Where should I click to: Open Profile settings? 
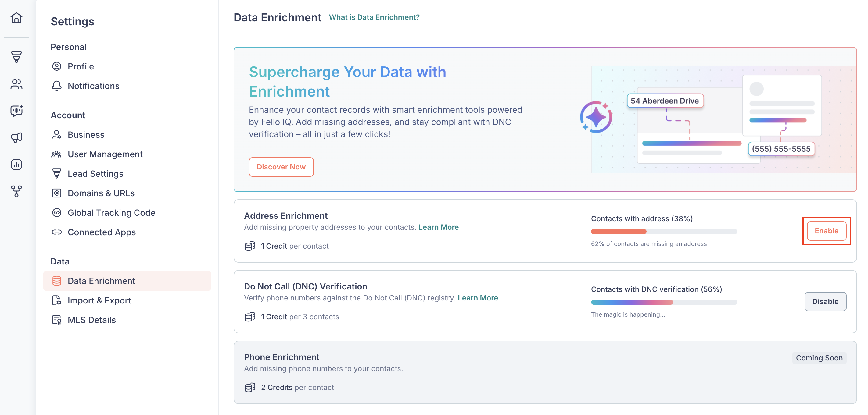127,66
